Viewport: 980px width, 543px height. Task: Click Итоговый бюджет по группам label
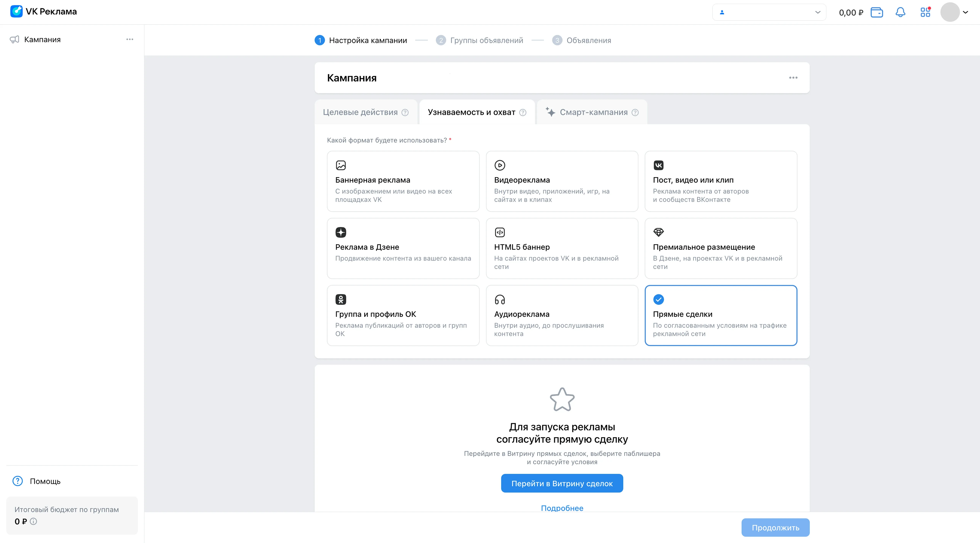coord(67,510)
